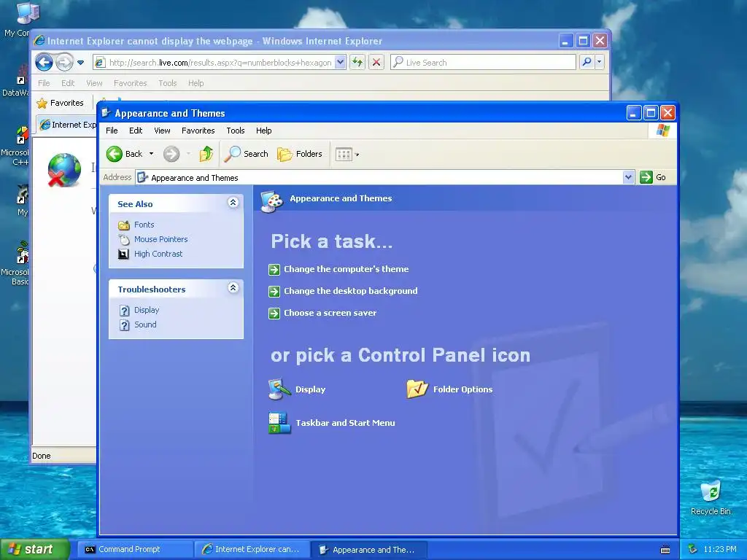Click the Live Search box

tap(483, 63)
